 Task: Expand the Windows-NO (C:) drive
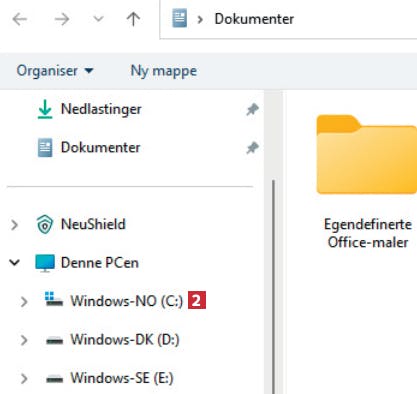24,302
